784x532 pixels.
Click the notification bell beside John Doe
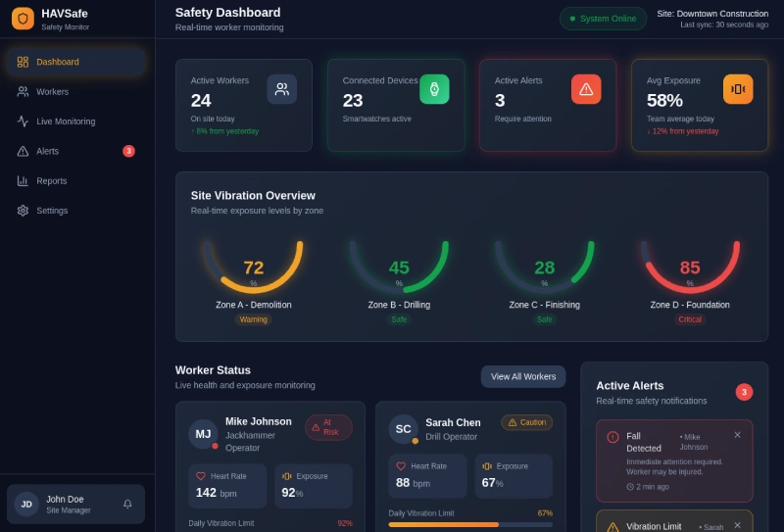point(127,504)
